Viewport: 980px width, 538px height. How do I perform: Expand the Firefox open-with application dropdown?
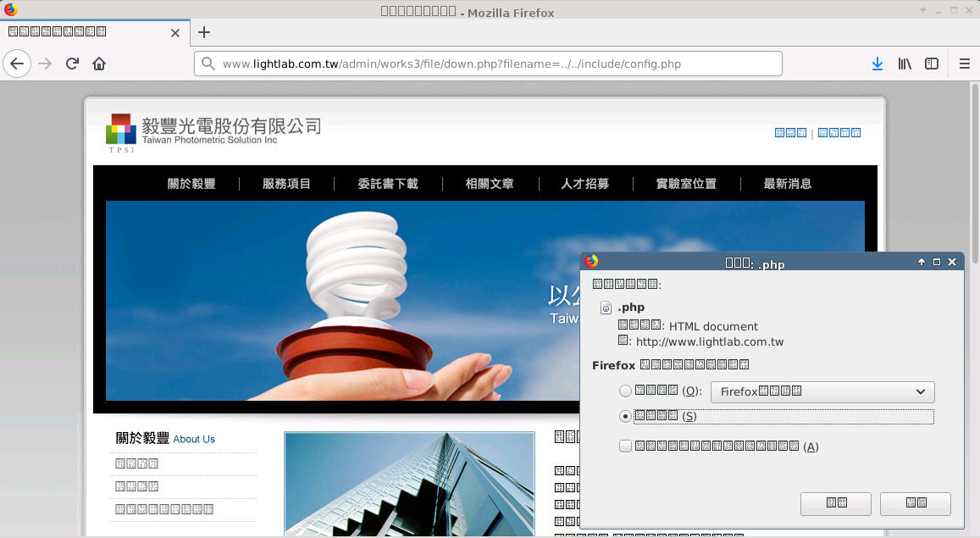click(822, 391)
